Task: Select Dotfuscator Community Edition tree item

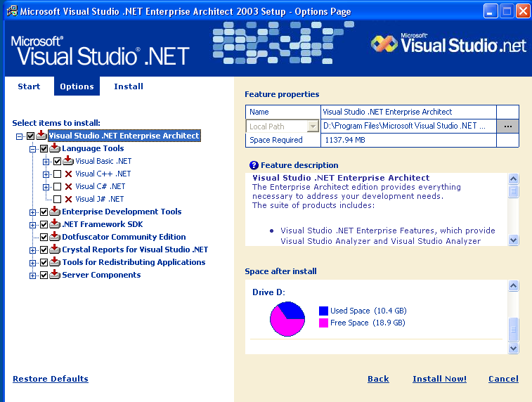Action: point(124,237)
